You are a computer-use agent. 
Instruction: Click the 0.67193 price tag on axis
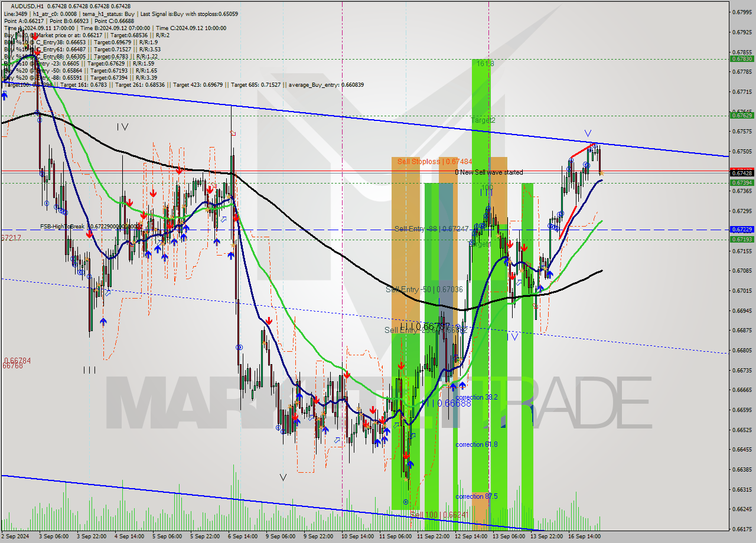(742, 239)
